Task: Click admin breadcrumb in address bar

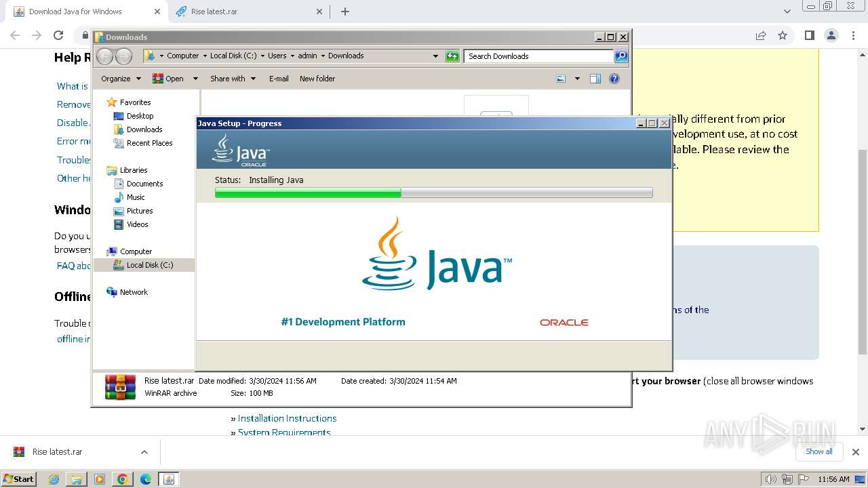Action: 307,56
